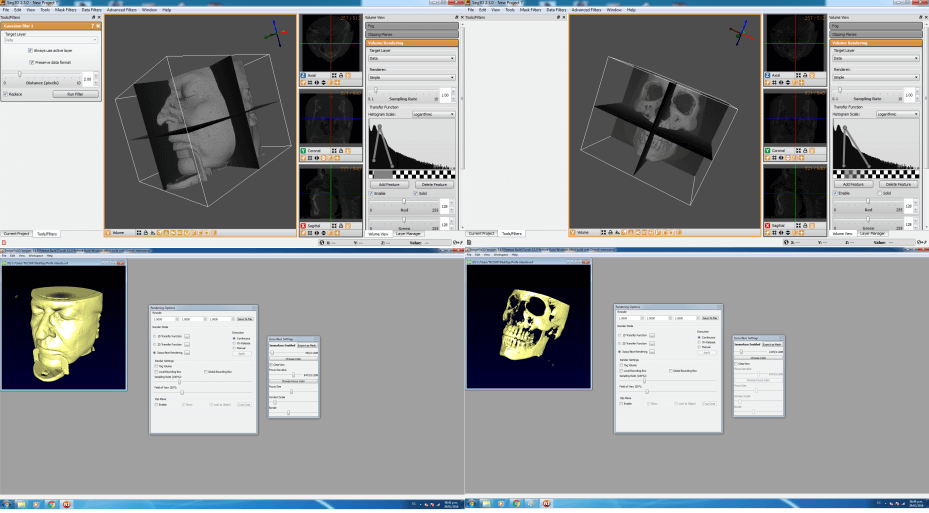Viewport: 929px width, 513px height.
Task: Click Gaussian Blur help question mark icon
Action: (92, 26)
